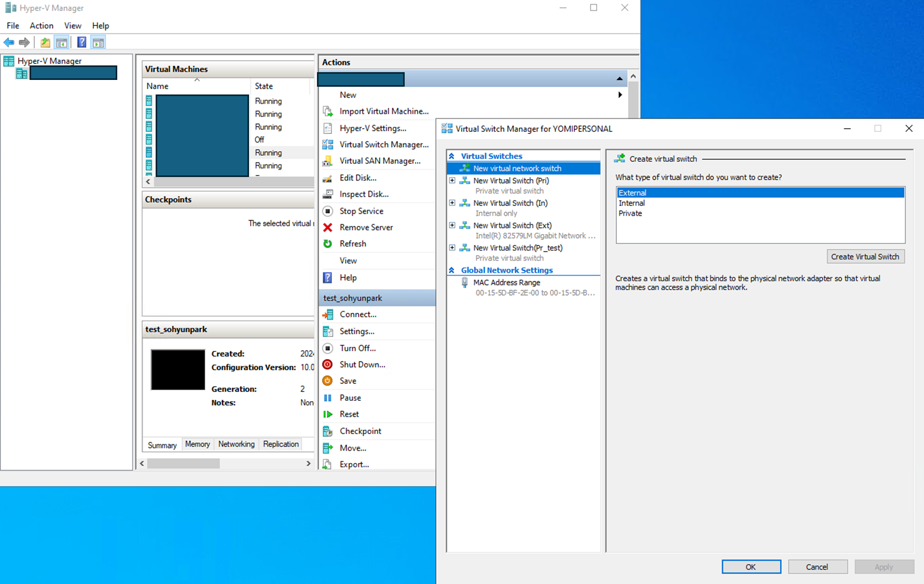This screenshot has width=924, height=584.
Task: Click OK in Virtual Switch Manager
Action: [751, 567]
